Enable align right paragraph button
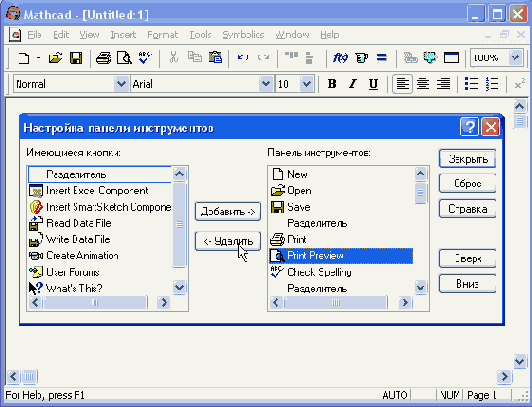The height and width of the screenshot is (407, 532). (443, 83)
